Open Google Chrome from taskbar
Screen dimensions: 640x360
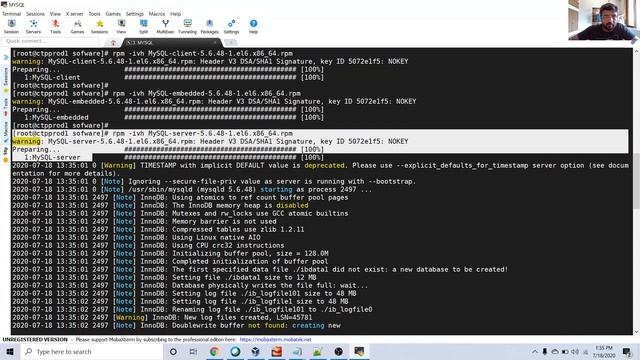[x=214, y=351]
